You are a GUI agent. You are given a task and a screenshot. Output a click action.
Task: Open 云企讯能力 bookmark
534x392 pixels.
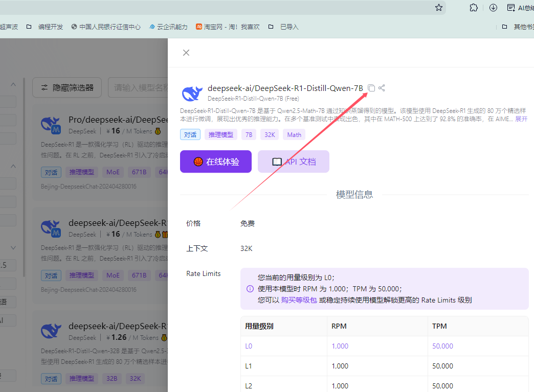coord(168,27)
